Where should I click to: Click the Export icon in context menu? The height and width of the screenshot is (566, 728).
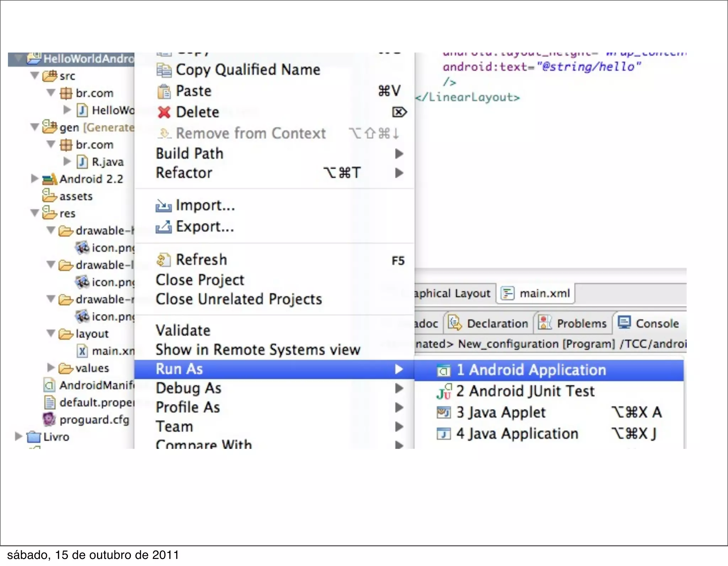tap(164, 227)
